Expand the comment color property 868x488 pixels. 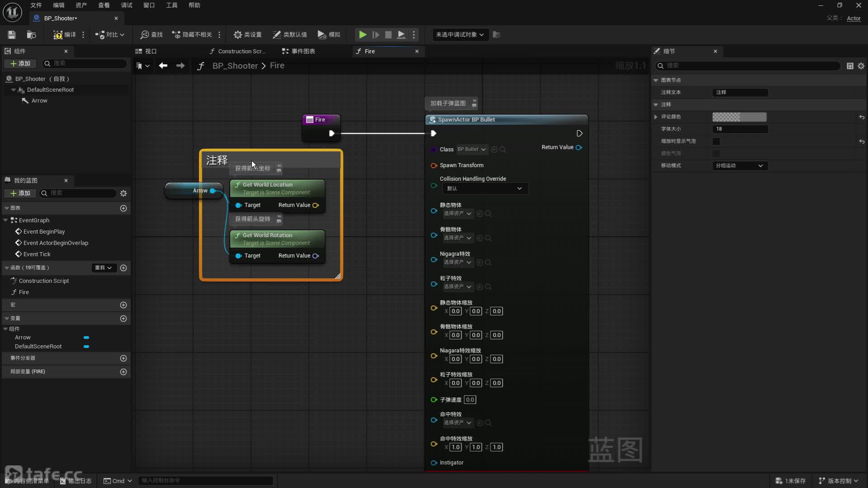656,117
